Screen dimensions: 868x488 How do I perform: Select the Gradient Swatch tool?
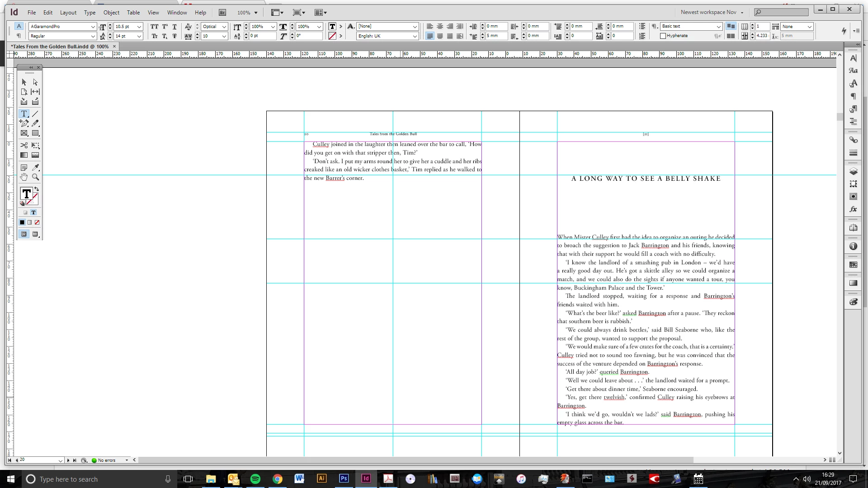coord(24,155)
